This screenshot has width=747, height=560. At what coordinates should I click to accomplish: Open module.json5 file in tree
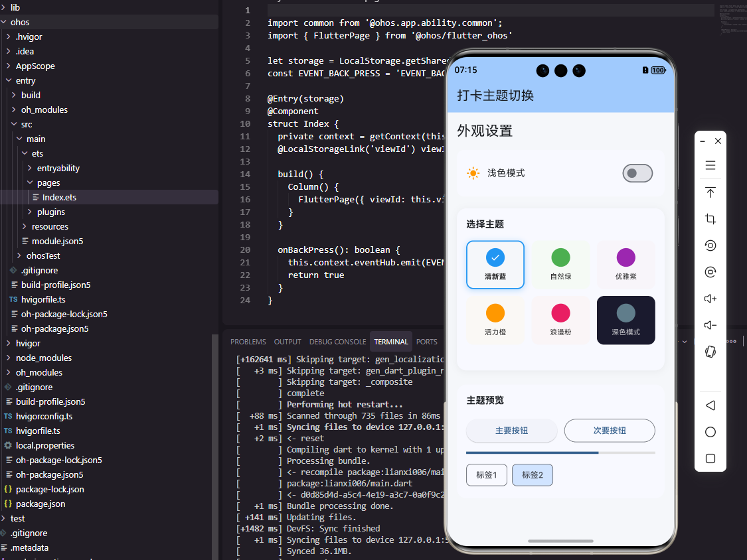pos(57,241)
